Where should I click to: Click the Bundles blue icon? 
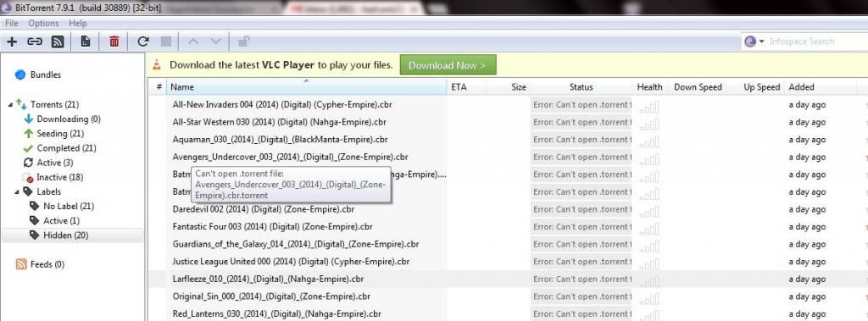tap(20, 75)
